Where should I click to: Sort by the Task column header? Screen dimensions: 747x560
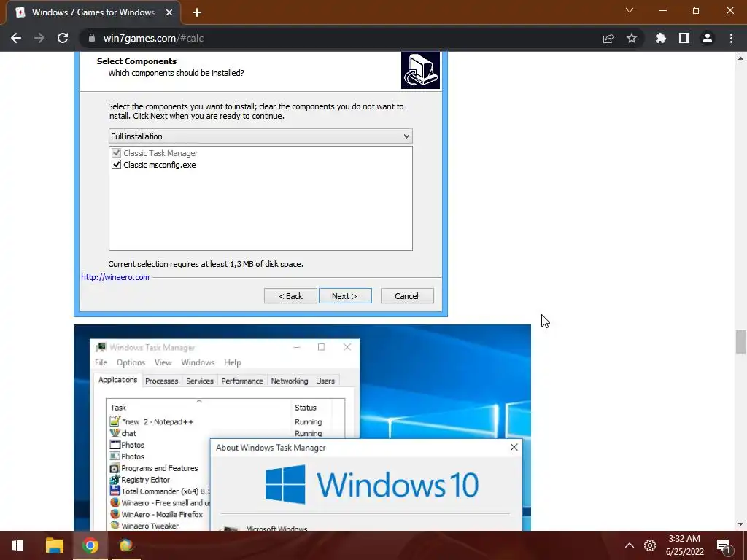point(198,408)
